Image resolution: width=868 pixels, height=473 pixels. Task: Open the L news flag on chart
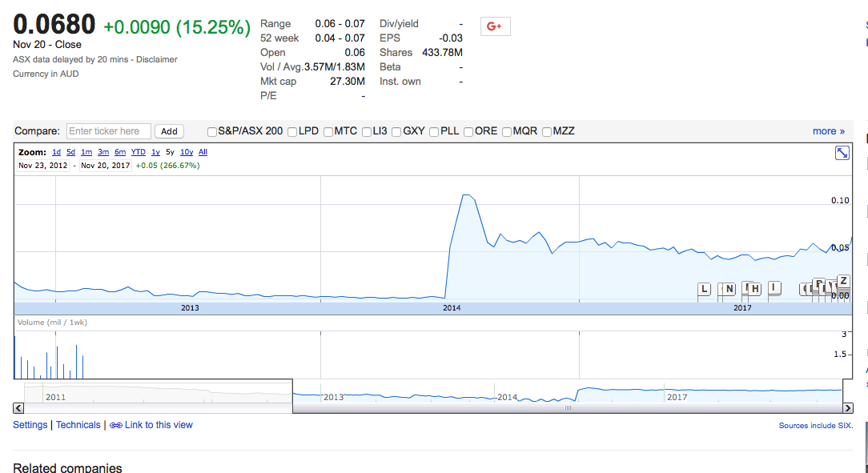(704, 289)
